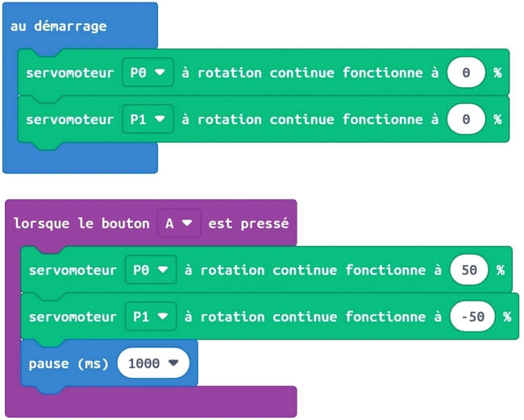Open the P0 pin dropdown in startup block
This screenshot has height=420, width=524.
[148, 73]
